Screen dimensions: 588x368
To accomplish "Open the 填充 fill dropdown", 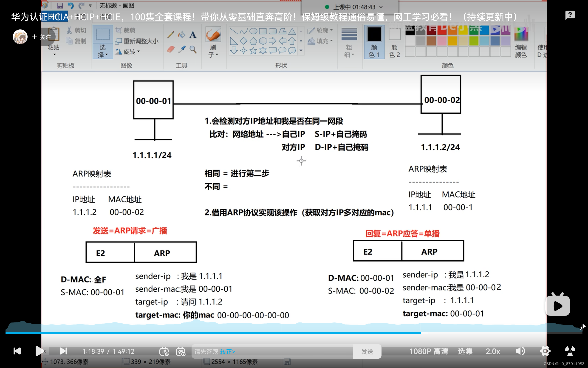I will point(320,41).
